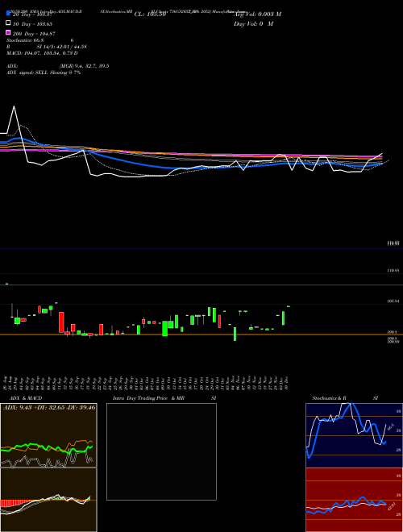The width and height of the screenshot is (403, 532).
Task: Click the magenta 200 Day legend swatch
Action: pos(8,33)
